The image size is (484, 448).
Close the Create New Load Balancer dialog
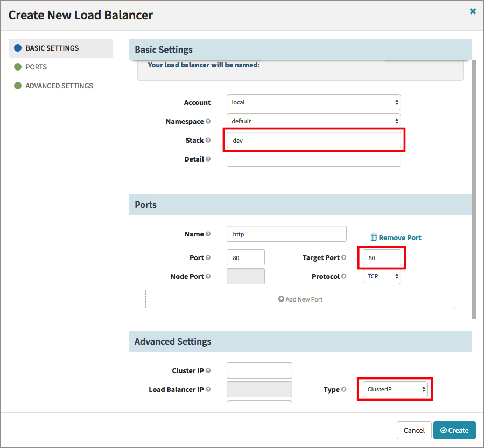[x=473, y=11]
